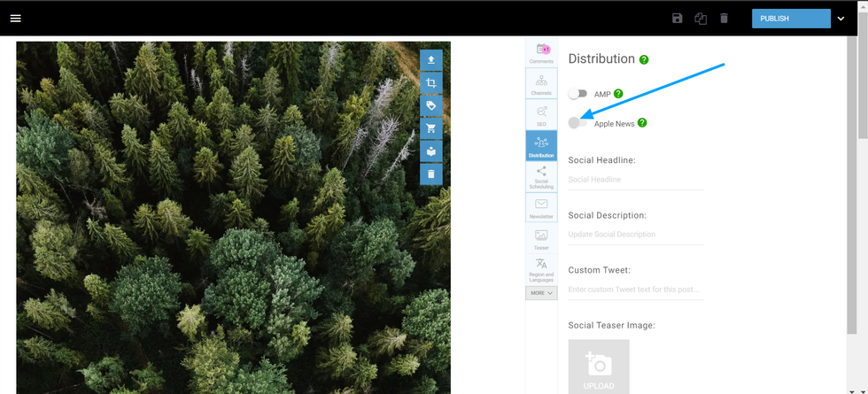Expand the dropdown arrow beside Publish
Image resolution: width=868 pixels, height=394 pixels.
pyautogui.click(x=841, y=19)
